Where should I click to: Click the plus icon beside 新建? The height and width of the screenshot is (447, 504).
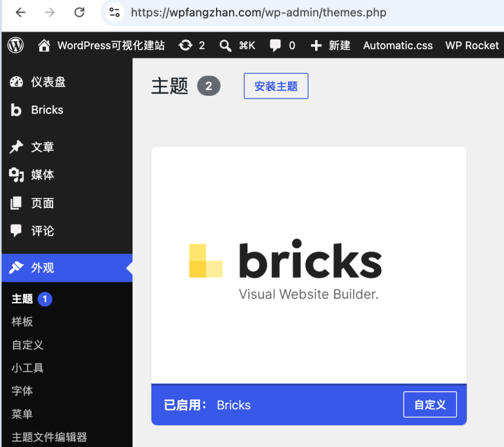tap(316, 45)
